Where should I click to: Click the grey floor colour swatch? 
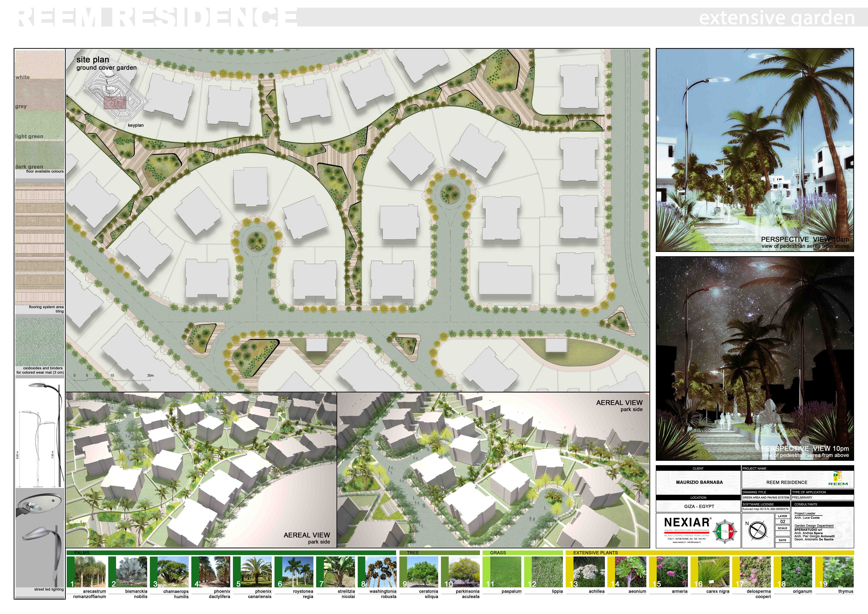40,94
